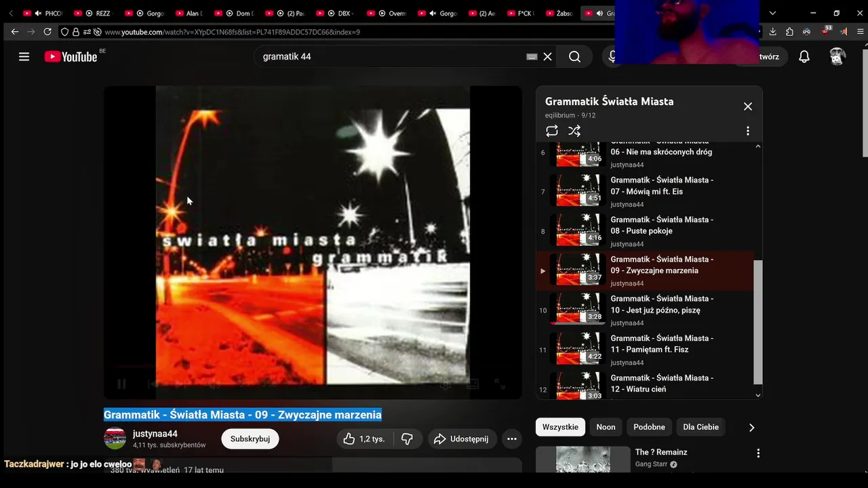Viewport: 868px width, 488px height.
Task: Click the highlighted video title text
Action: click(x=243, y=415)
